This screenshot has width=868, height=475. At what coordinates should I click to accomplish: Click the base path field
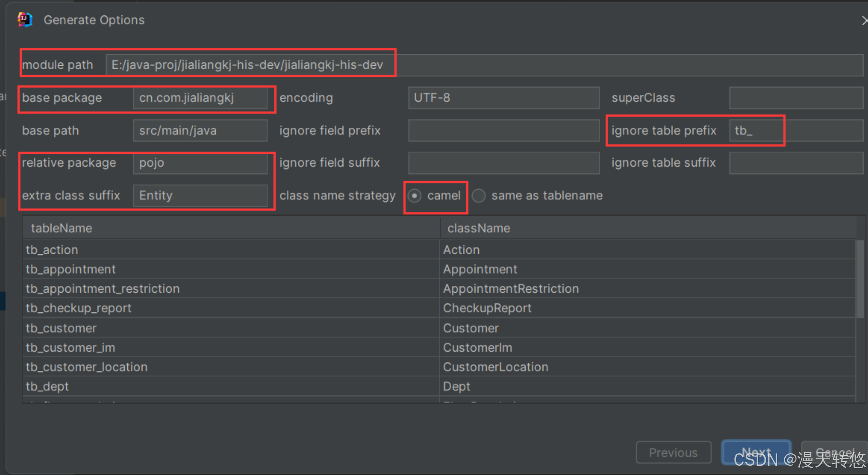click(x=200, y=130)
